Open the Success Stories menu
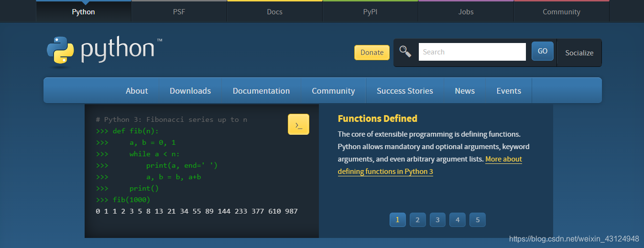644x248 pixels. (x=405, y=91)
